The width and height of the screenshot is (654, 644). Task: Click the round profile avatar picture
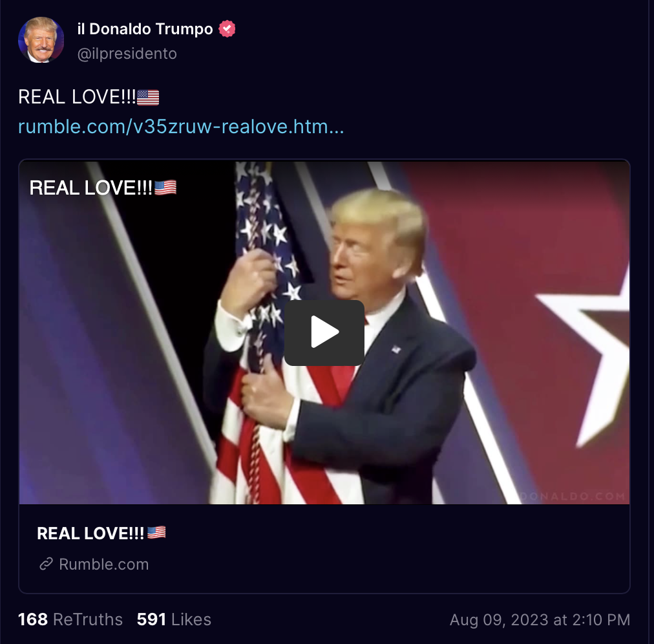click(41, 40)
